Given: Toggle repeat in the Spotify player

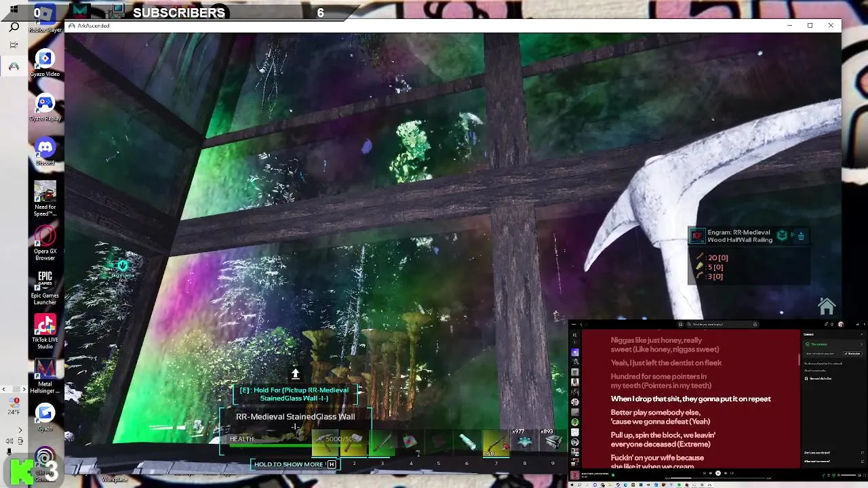Looking at the screenshot, I should point(732,473).
